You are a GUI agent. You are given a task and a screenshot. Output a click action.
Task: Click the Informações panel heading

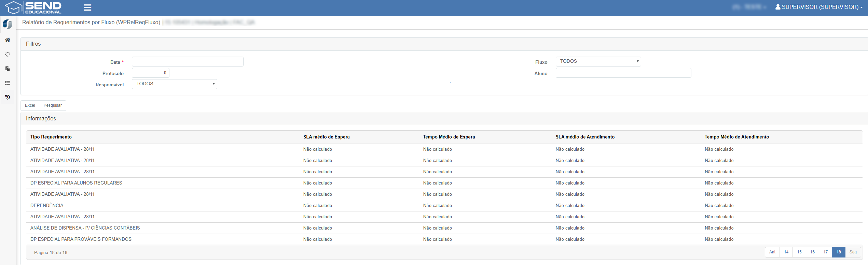pyautogui.click(x=41, y=118)
